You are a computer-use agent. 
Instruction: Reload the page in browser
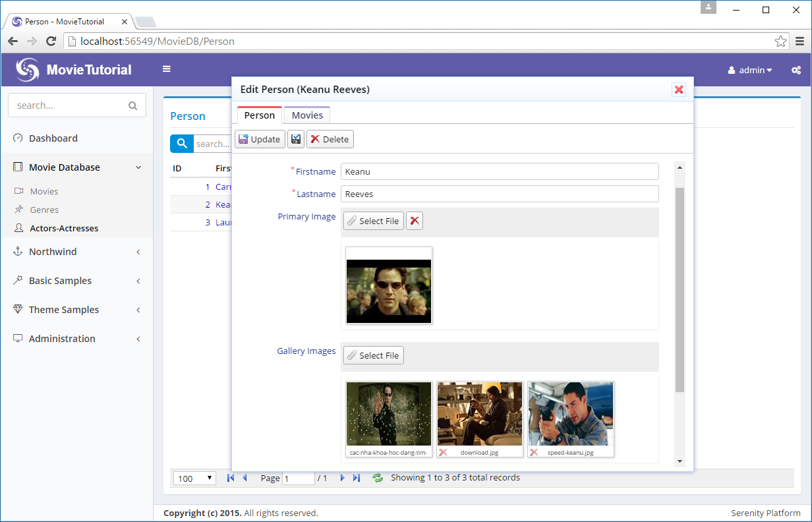(x=51, y=42)
